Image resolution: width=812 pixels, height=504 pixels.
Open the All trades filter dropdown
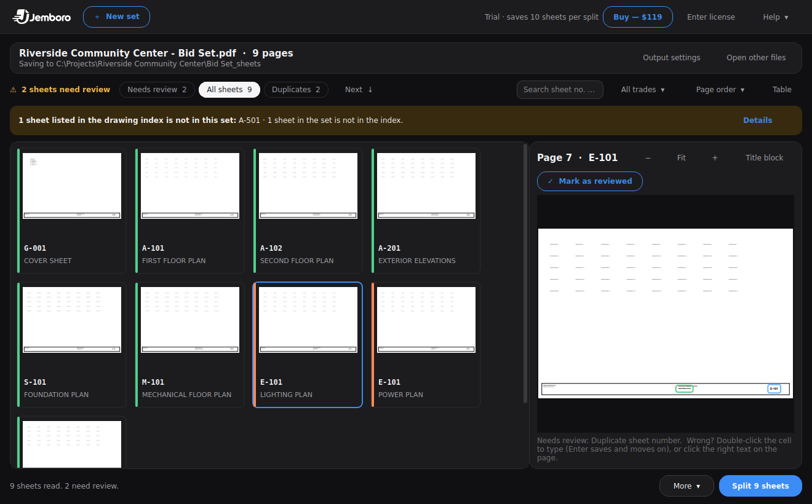(x=643, y=90)
